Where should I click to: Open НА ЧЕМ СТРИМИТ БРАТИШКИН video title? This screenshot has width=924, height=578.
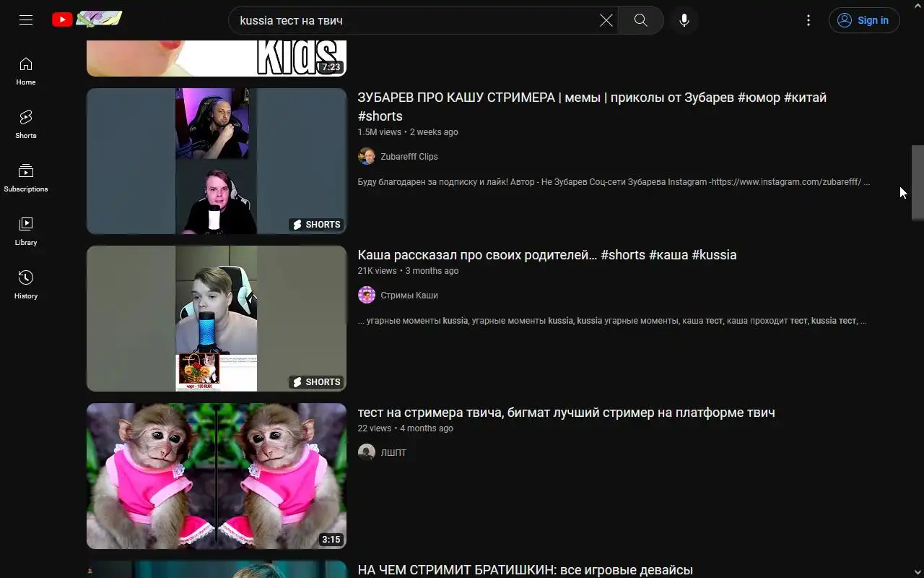526,569
